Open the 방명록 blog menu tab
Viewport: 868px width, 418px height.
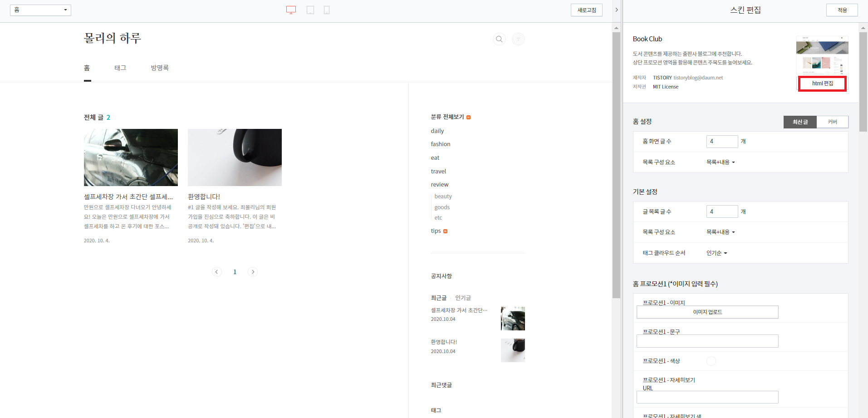point(160,68)
